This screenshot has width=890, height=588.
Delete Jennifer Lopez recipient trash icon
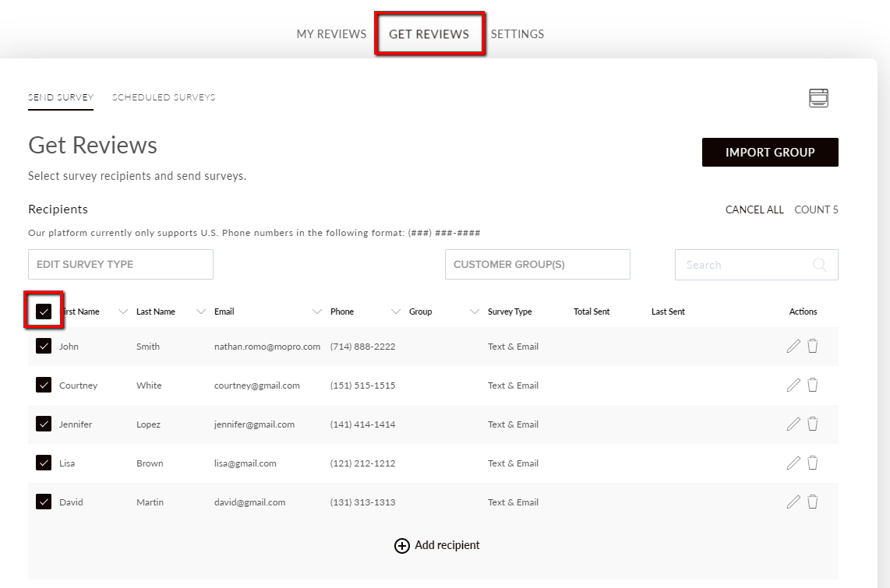click(x=813, y=424)
